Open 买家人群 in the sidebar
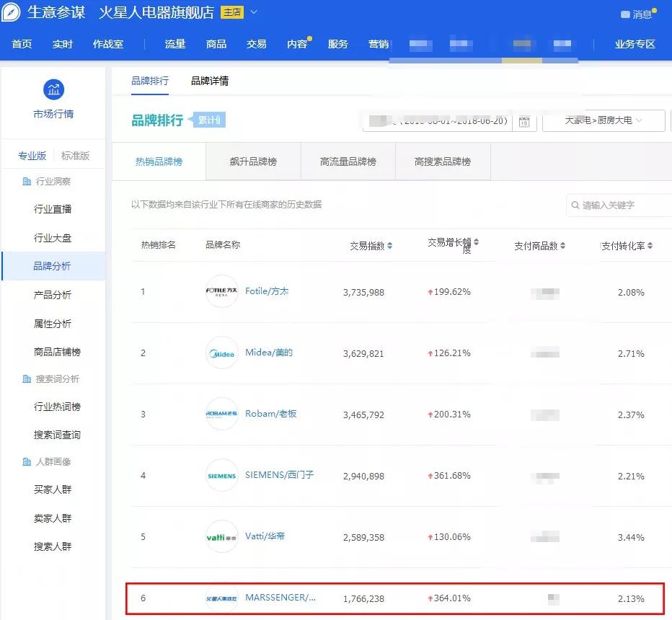Screen dimensions: 672x620 [x=53, y=490]
